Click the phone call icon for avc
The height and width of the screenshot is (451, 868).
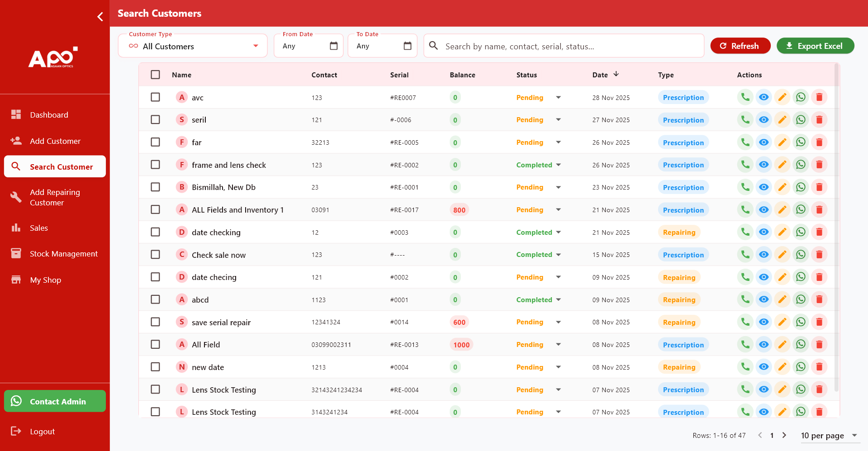pyautogui.click(x=745, y=97)
